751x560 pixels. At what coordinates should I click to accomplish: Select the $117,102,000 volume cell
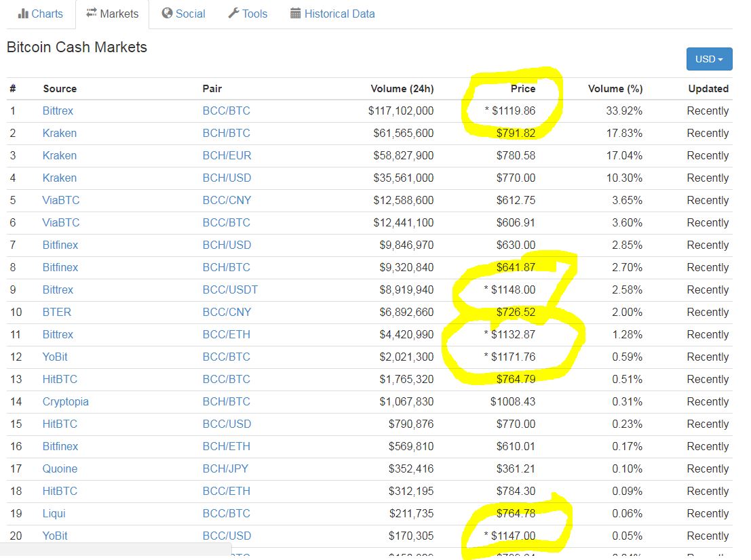[x=401, y=111]
